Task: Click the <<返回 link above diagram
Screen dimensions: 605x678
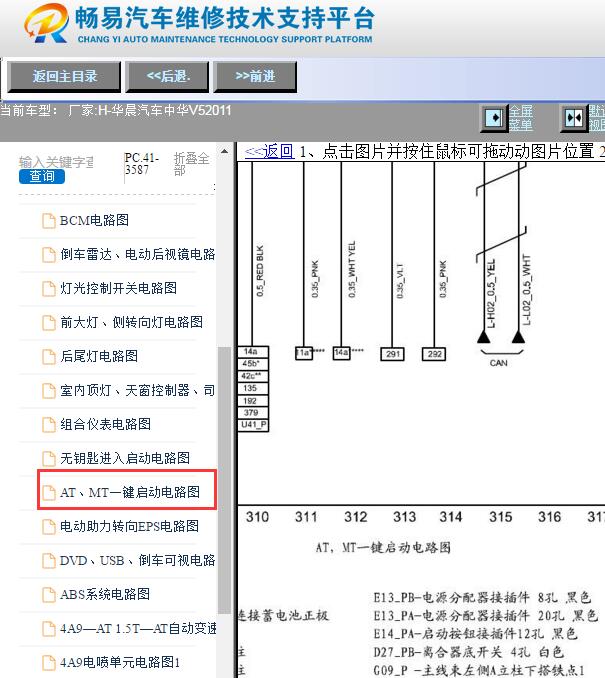Action: point(269,151)
